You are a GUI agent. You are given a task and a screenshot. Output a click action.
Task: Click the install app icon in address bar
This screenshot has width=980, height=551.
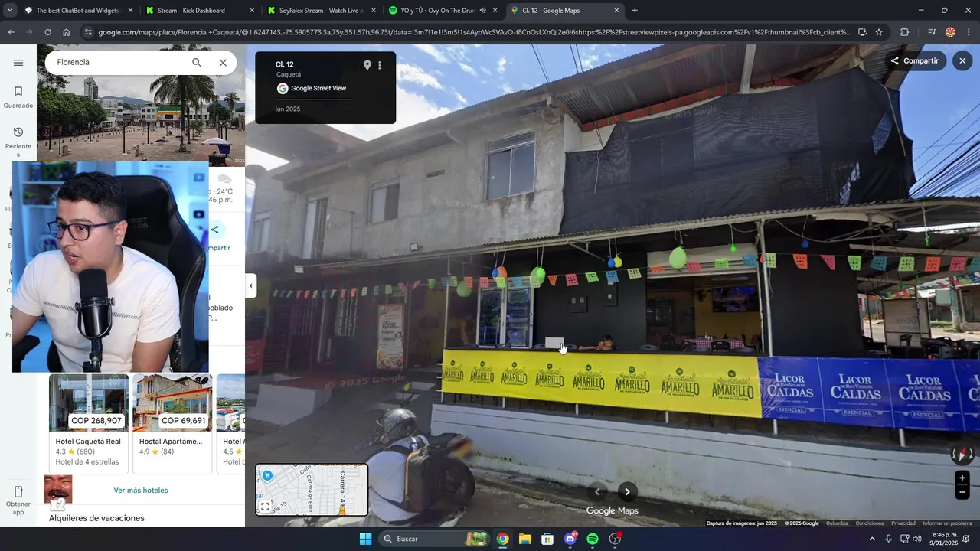(x=863, y=32)
